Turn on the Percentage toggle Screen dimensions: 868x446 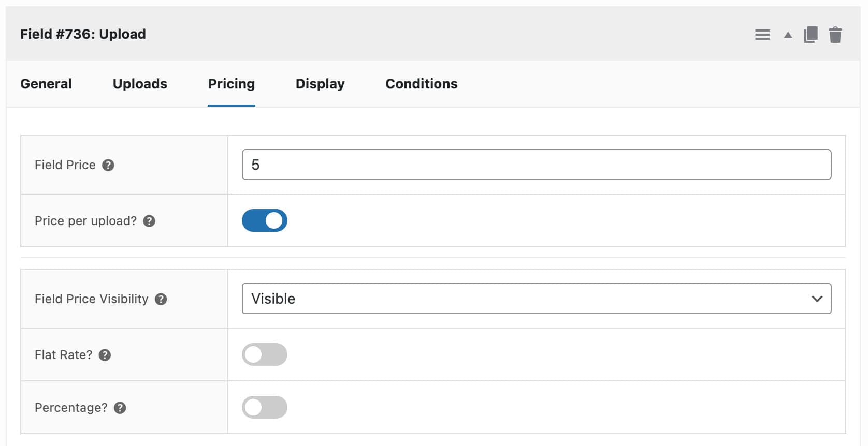265,407
